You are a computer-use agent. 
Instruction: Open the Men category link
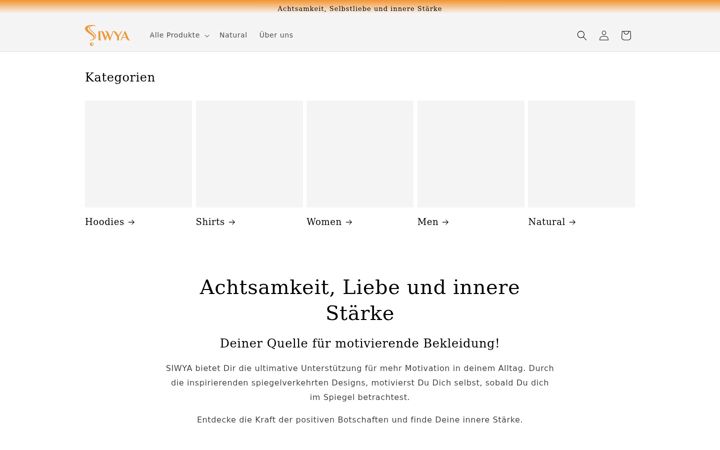433,222
